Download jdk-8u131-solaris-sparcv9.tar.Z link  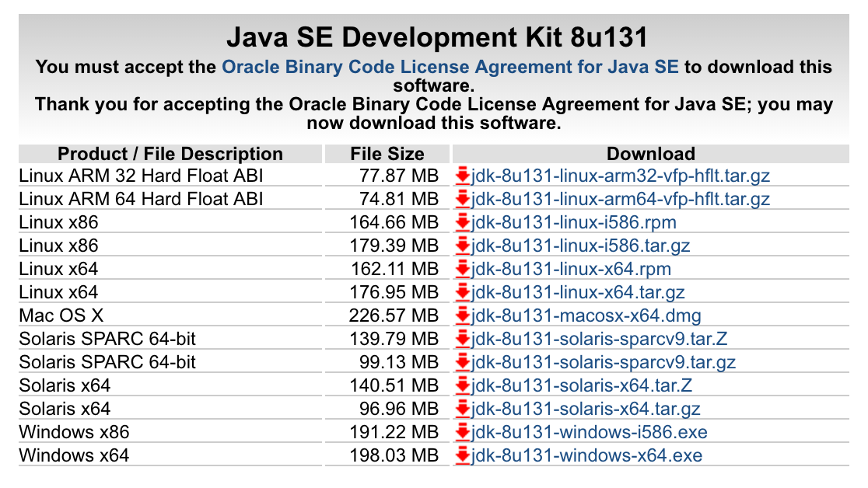(599, 339)
